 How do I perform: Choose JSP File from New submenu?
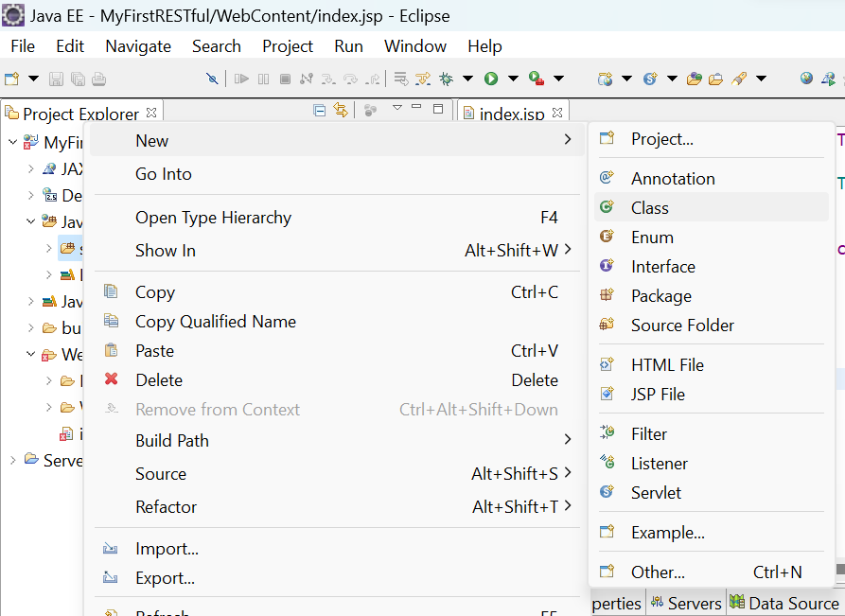[x=712, y=394]
